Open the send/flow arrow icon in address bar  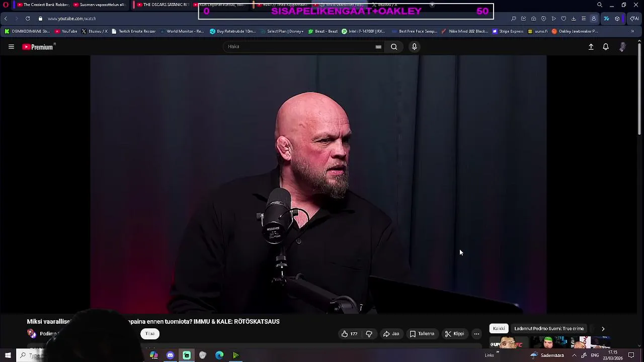553,19
